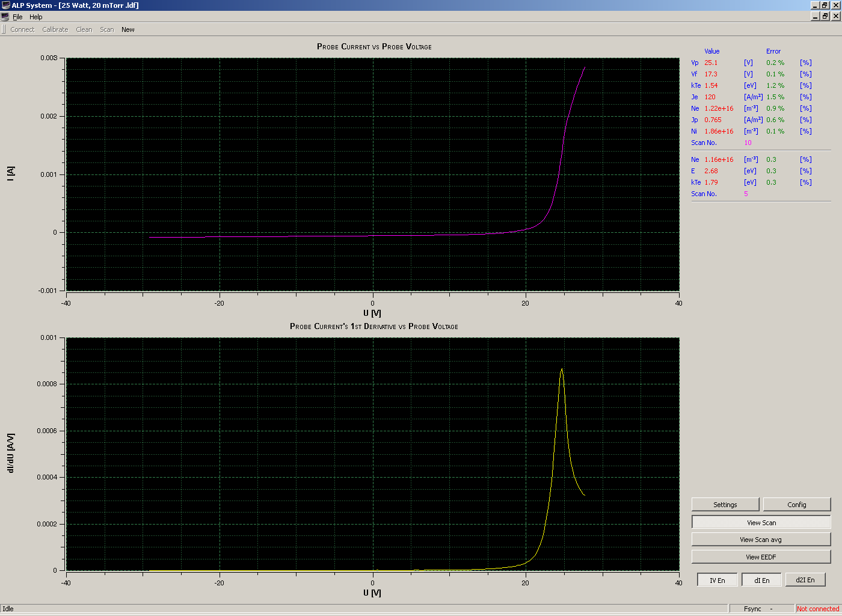Click the Clean toolbar item
Viewport: 842px width, 616px height.
click(x=84, y=29)
